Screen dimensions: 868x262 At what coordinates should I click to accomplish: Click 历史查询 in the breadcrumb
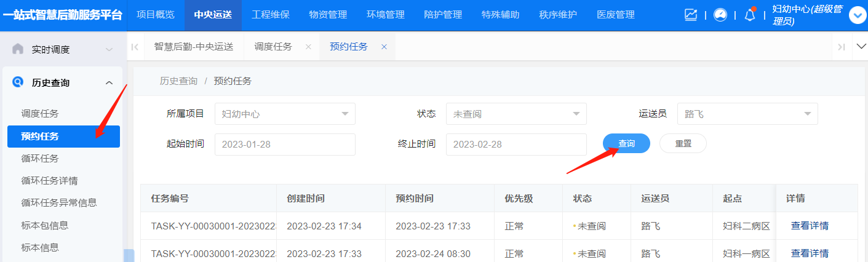click(178, 81)
